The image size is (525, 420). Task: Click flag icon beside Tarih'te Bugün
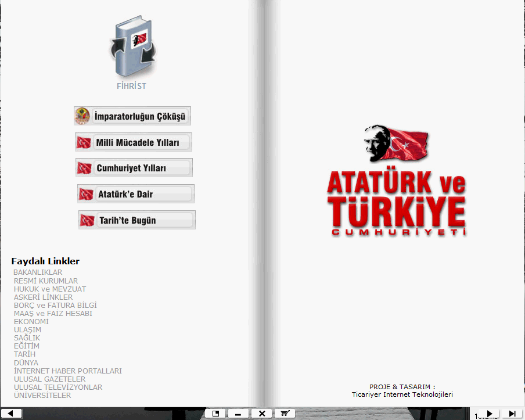87,220
